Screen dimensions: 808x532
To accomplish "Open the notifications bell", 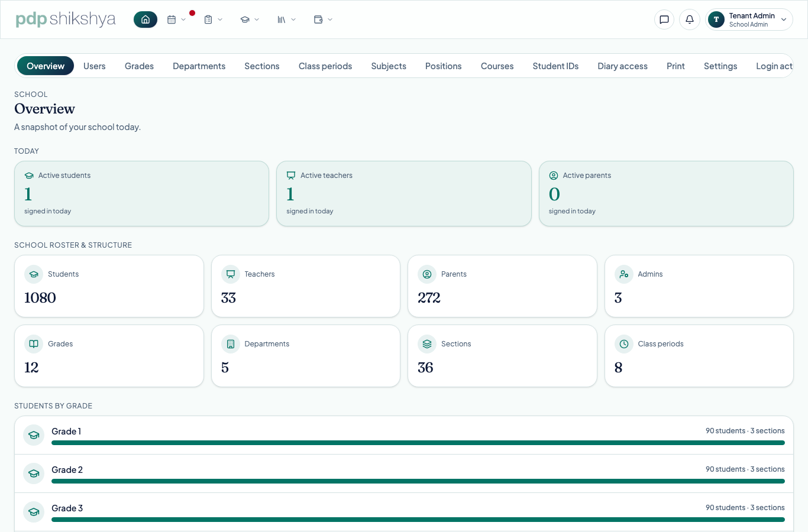I will [690, 20].
